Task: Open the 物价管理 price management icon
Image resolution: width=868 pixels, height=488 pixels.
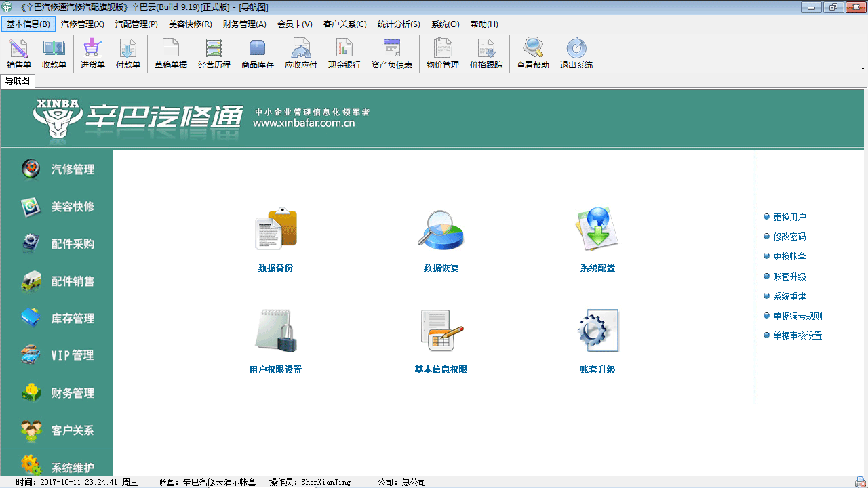Action: 443,54
